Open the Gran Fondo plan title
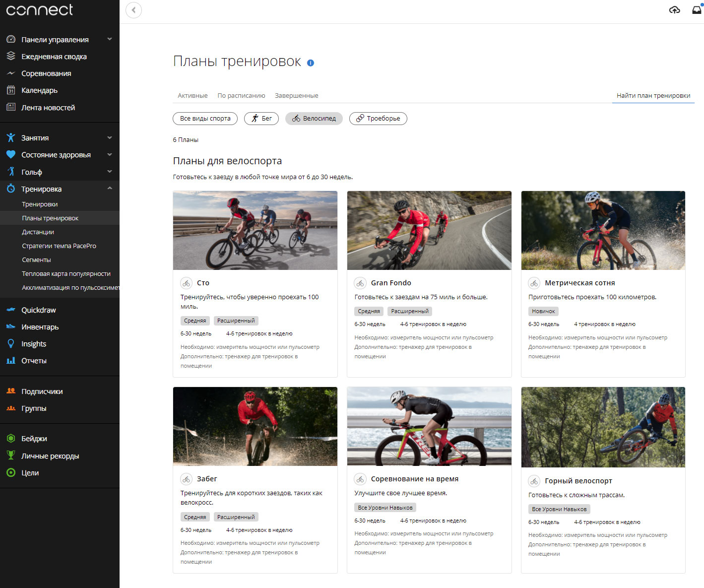704x588 pixels. pyautogui.click(x=390, y=283)
